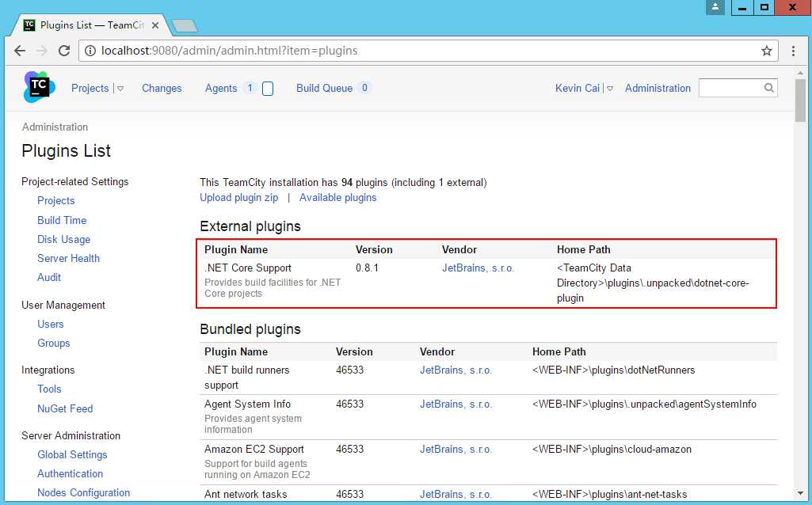Expand the Projects dropdown arrow
The height and width of the screenshot is (505, 812).
click(120, 89)
